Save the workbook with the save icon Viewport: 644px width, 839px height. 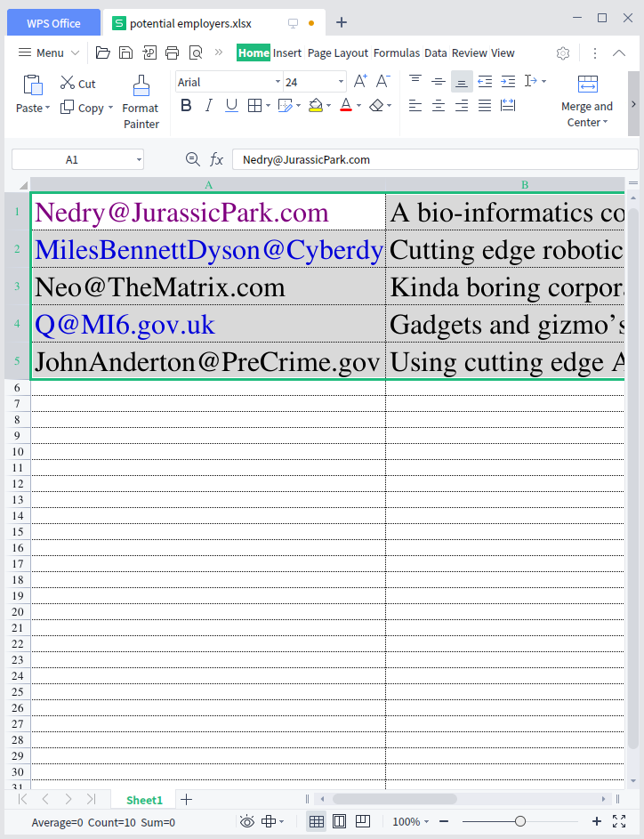125,52
